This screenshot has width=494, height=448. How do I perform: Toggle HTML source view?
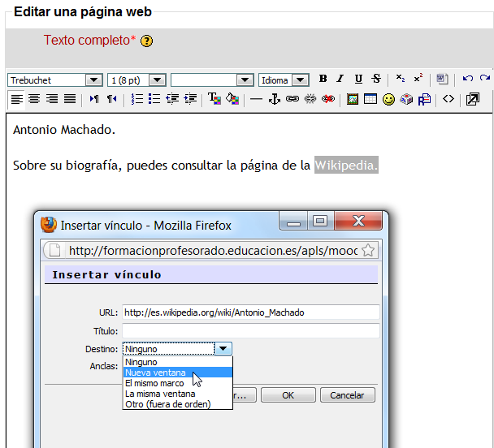click(448, 99)
